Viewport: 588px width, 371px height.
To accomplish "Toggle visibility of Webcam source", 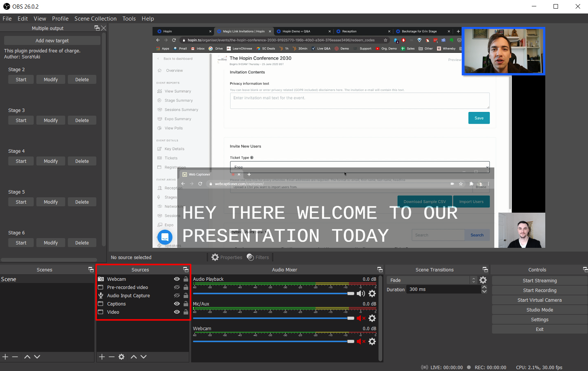I will coord(177,279).
